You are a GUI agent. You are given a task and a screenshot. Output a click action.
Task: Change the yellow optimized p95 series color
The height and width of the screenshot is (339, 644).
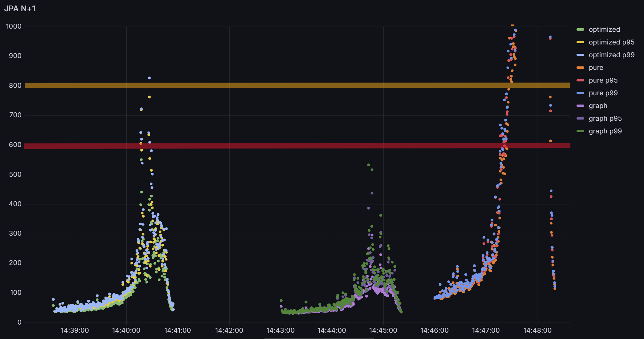click(580, 42)
